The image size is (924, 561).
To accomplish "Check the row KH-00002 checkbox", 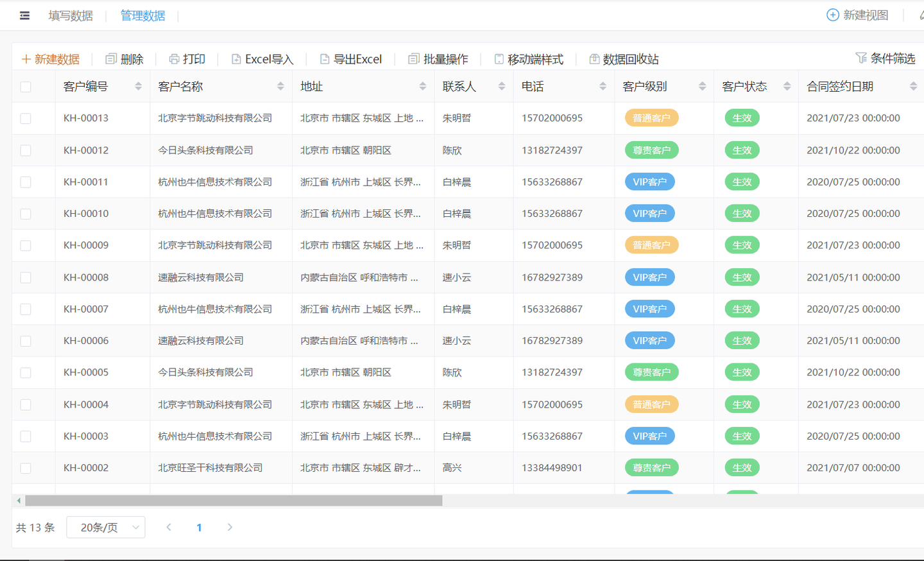I will (x=26, y=468).
